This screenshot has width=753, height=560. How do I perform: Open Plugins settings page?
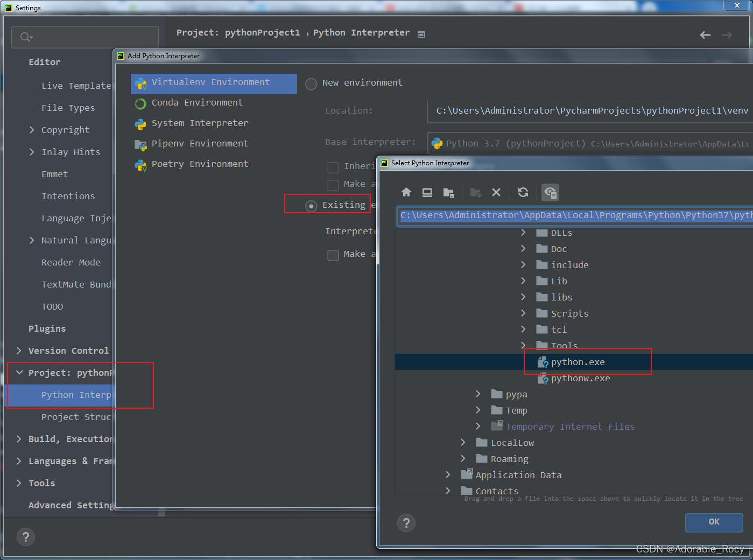click(47, 328)
